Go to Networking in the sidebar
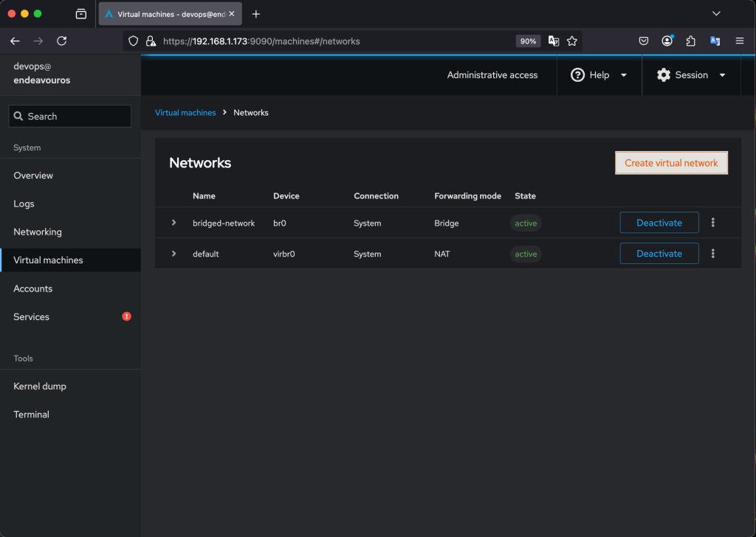This screenshot has height=537, width=756. pyautogui.click(x=38, y=232)
